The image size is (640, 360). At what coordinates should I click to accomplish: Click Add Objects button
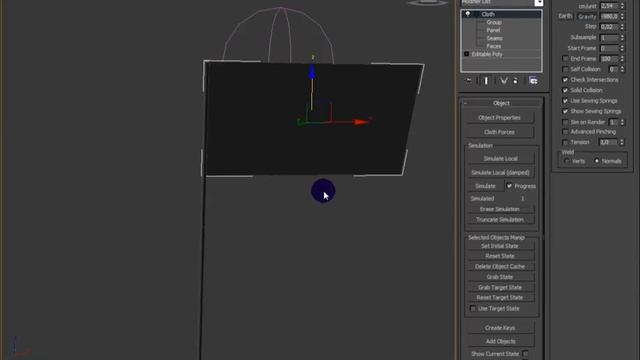[500, 341]
